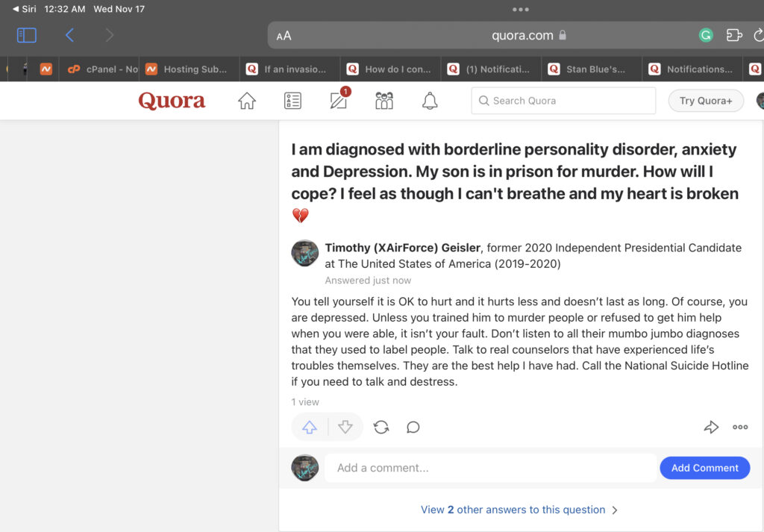The image size is (764, 532).
Task: View 2 other answers to this question
Action: click(519, 510)
